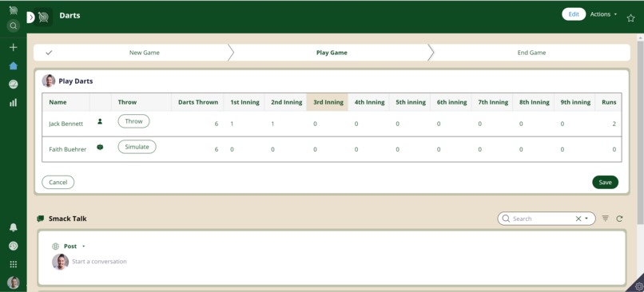Image resolution: width=644 pixels, height=292 pixels.
Task: Open the reports bar chart icon
Action: (13, 103)
